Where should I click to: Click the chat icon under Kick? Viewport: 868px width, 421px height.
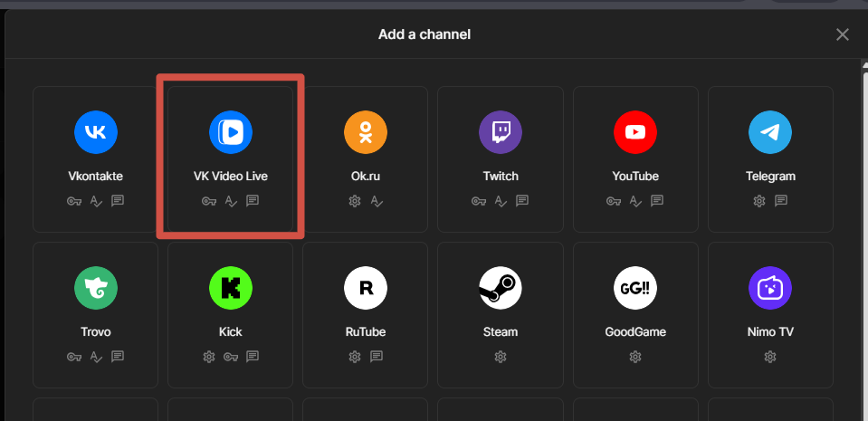coord(253,356)
